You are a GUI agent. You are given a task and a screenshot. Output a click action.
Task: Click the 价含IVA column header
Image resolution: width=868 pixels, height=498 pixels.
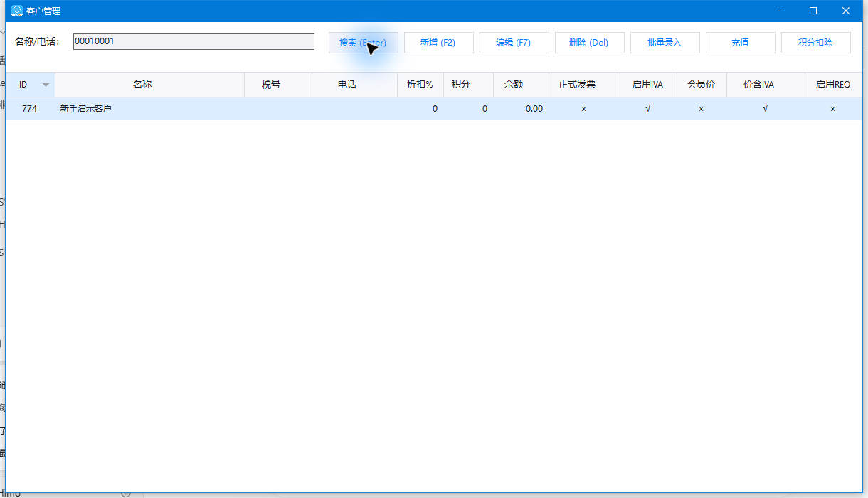coord(766,85)
